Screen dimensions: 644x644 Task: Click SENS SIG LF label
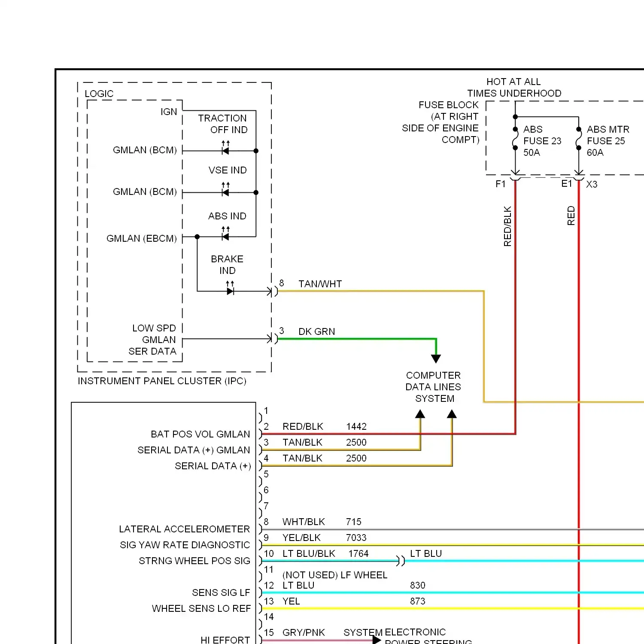click(221, 592)
